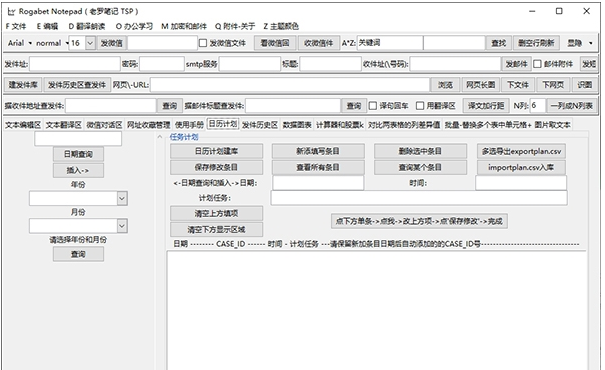605x370 pixels.
Task: Open the M 加密和邮件 menu
Action: [184, 26]
